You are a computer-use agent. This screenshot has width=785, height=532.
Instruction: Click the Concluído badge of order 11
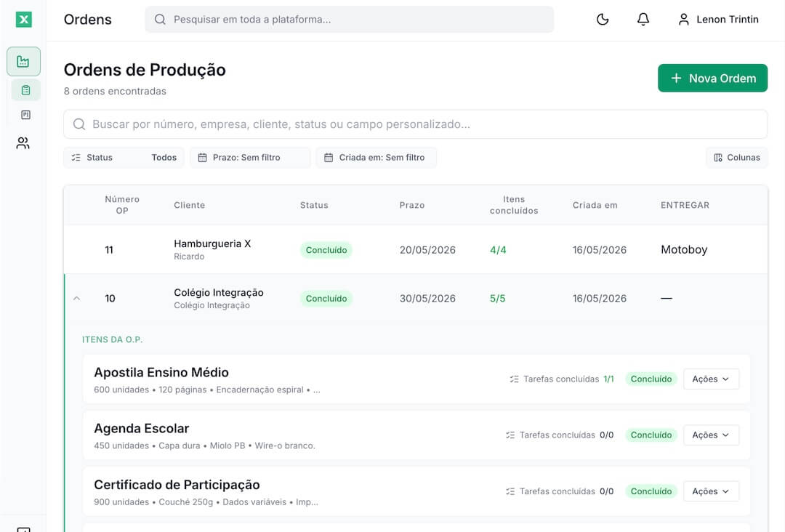pos(326,250)
